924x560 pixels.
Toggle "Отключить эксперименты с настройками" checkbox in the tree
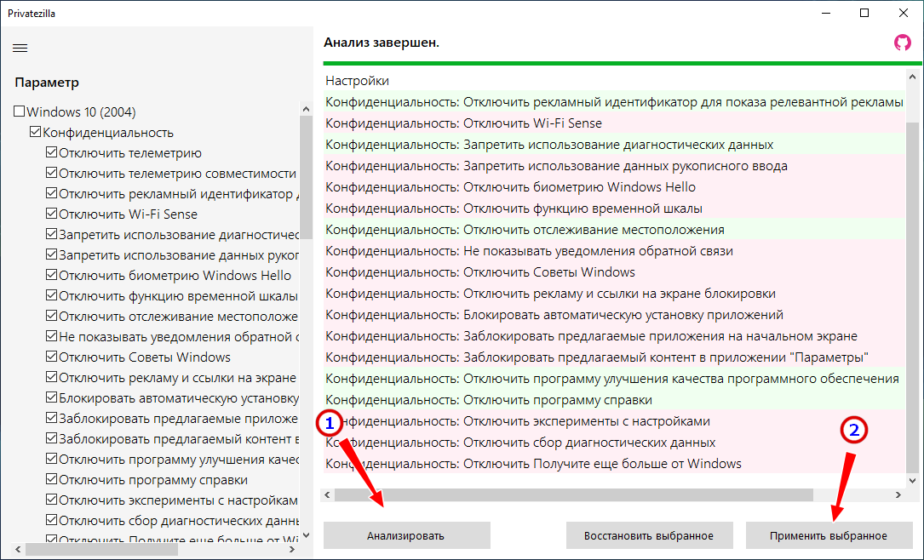coord(51,500)
